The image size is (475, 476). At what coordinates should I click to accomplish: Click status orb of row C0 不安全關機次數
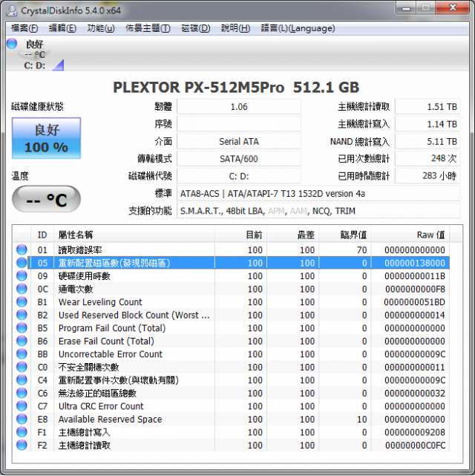click(22, 367)
